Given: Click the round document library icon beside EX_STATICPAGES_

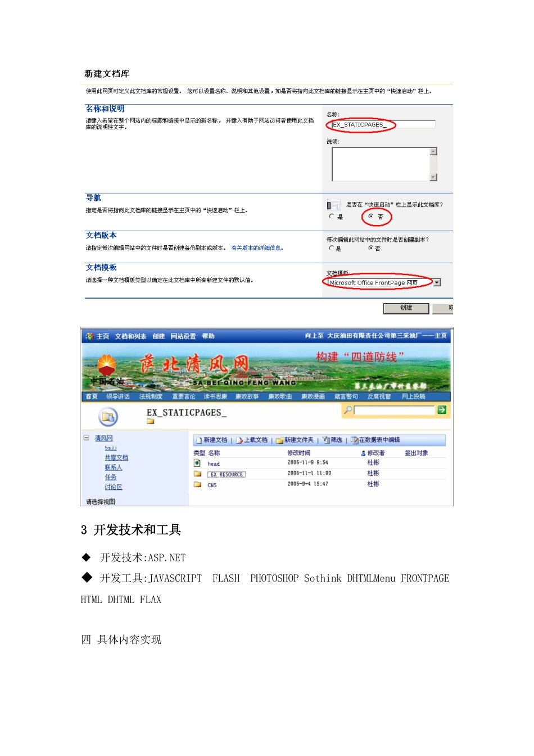Looking at the screenshot, I should tap(108, 417).
